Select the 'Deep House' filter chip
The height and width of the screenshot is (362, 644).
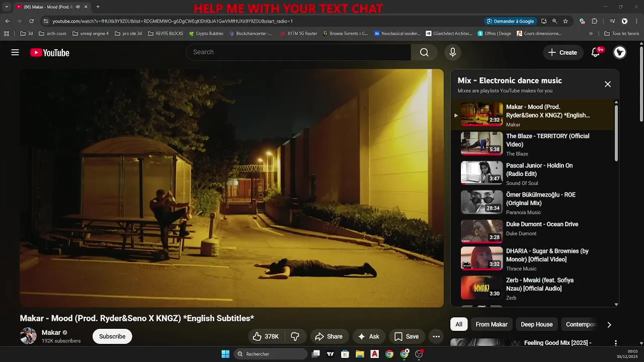pos(536,325)
